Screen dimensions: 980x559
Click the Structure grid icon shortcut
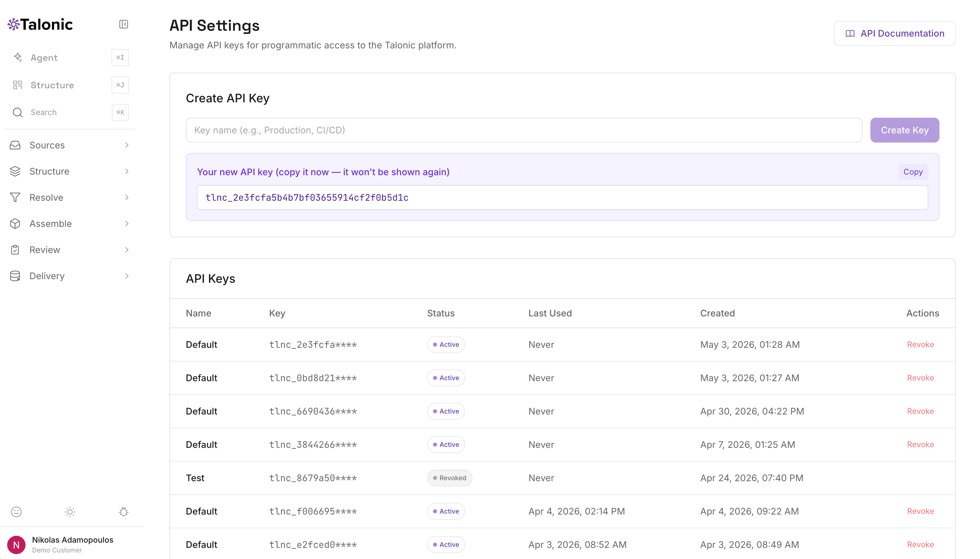coord(18,85)
